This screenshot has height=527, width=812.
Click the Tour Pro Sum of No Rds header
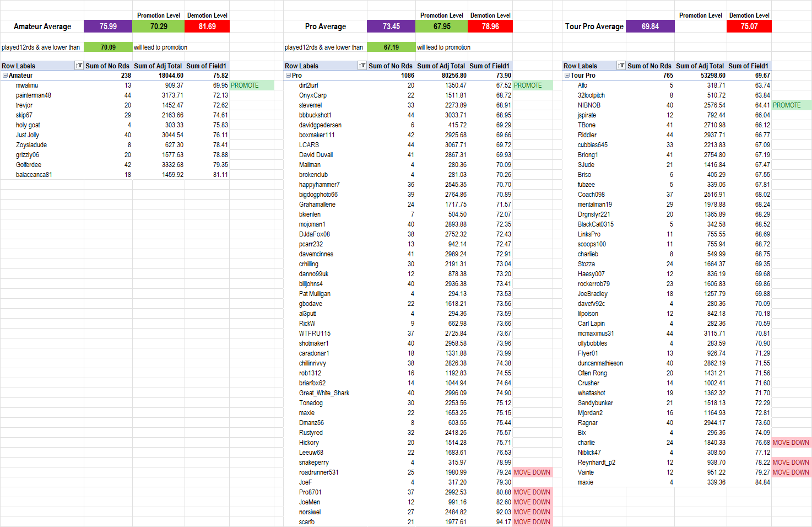(649, 66)
